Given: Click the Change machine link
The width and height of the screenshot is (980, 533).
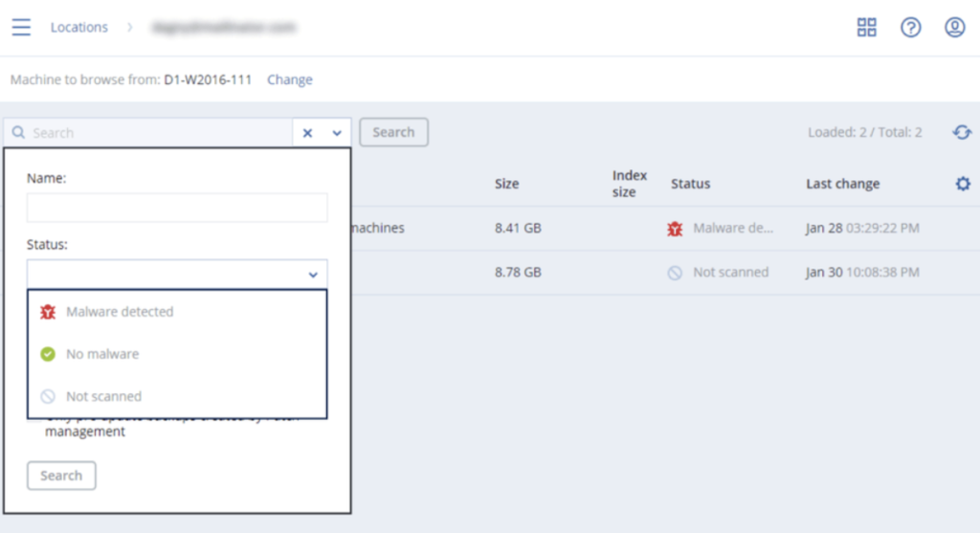Looking at the screenshot, I should tap(289, 79).
